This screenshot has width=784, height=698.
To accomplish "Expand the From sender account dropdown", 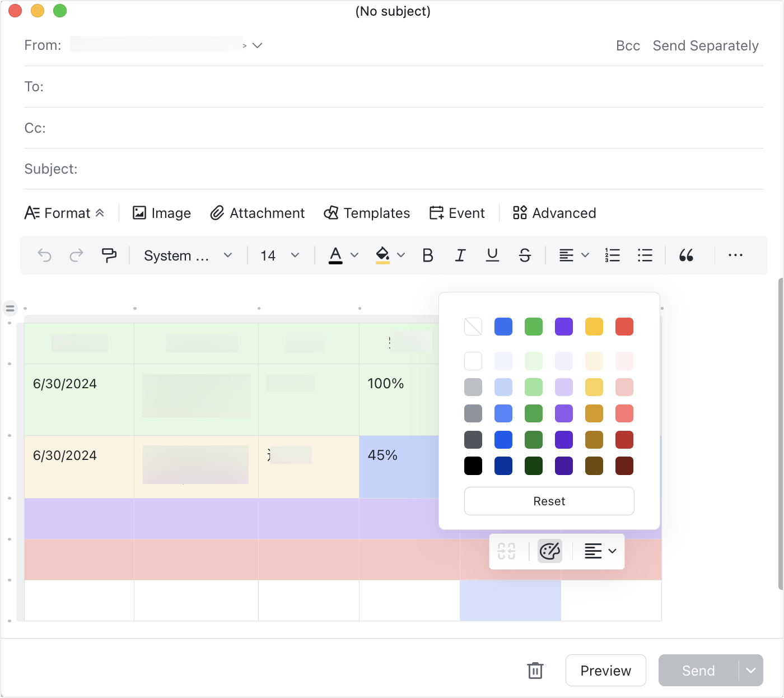I will [x=258, y=45].
